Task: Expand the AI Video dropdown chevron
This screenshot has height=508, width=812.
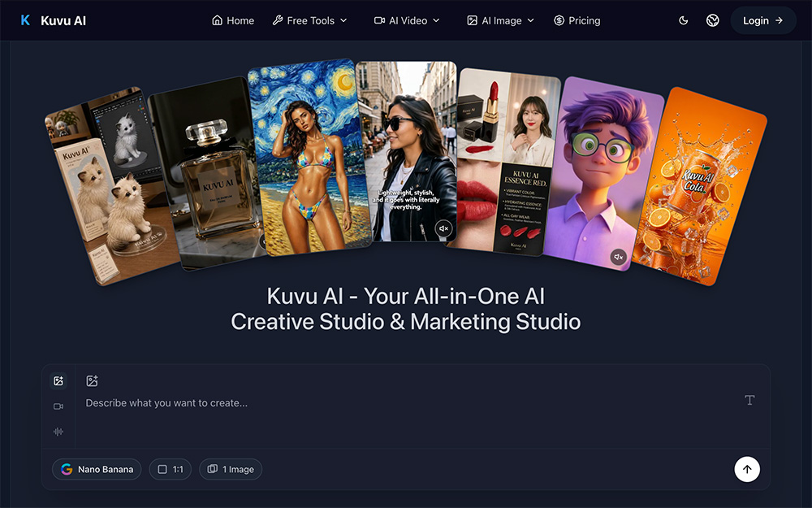Action: (x=436, y=21)
